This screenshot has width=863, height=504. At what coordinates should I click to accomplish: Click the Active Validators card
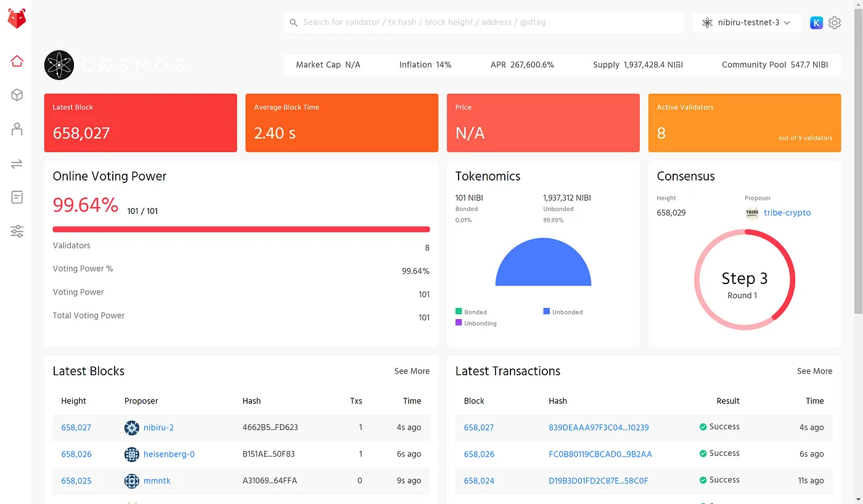tap(745, 123)
